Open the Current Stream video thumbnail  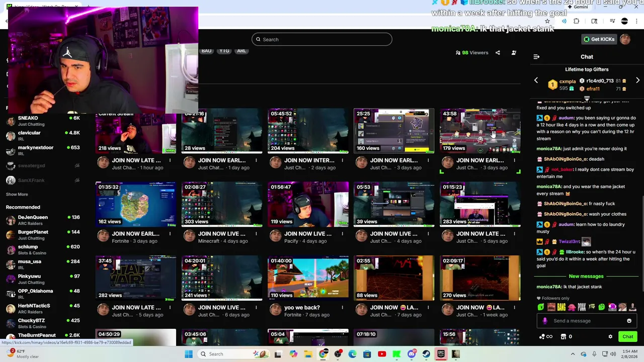tap(136, 131)
